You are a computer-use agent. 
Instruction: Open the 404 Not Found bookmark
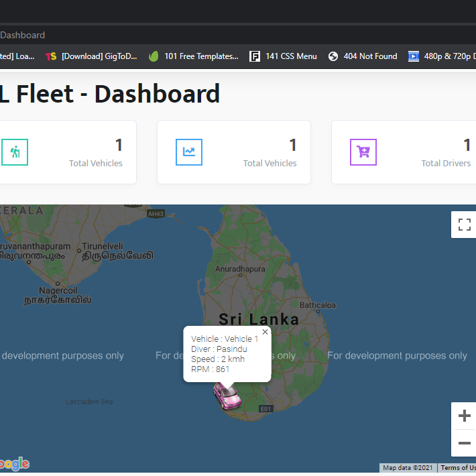(x=363, y=56)
